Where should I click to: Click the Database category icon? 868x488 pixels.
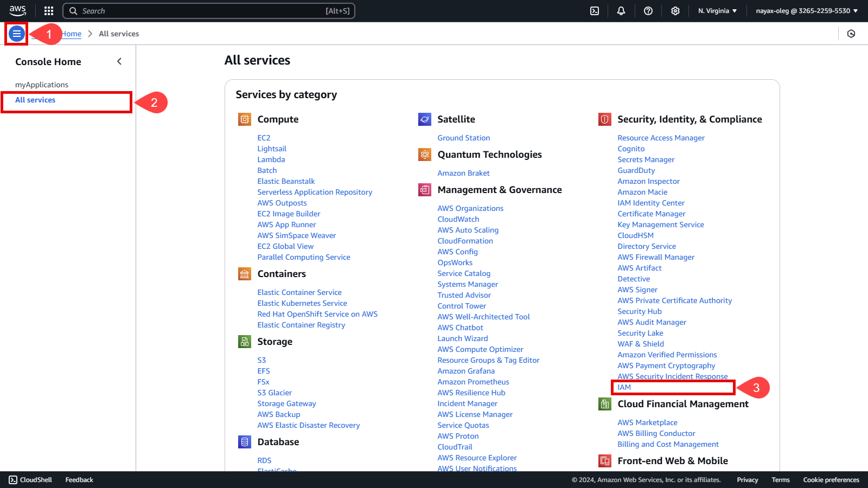245,442
